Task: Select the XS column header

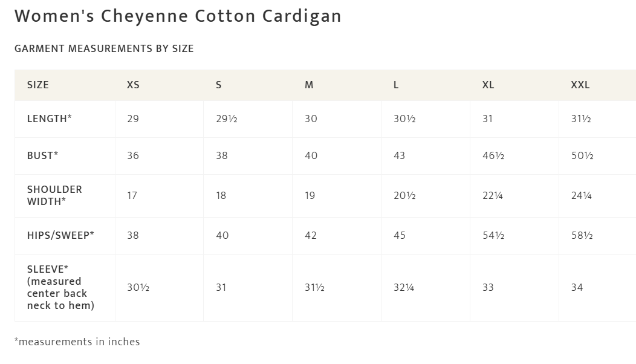Action: click(x=133, y=85)
